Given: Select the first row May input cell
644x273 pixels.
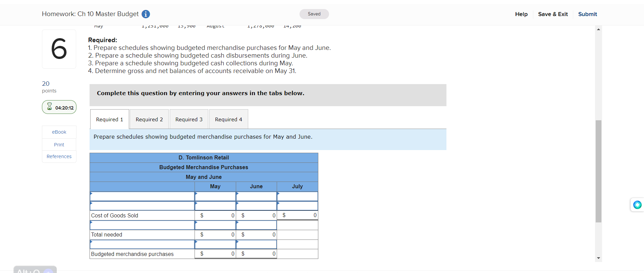Looking at the screenshot, I should tap(215, 196).
